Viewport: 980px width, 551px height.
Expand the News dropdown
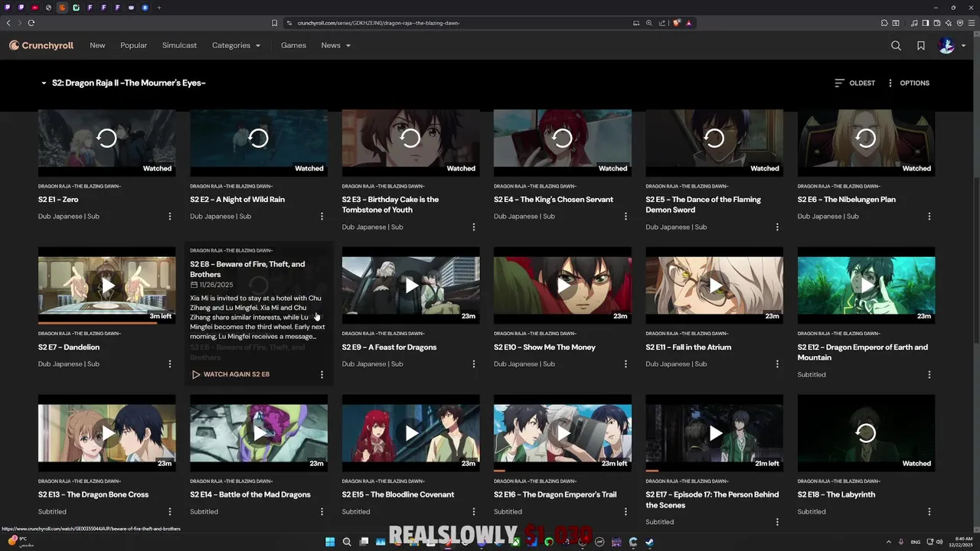(x=336, y=45)
